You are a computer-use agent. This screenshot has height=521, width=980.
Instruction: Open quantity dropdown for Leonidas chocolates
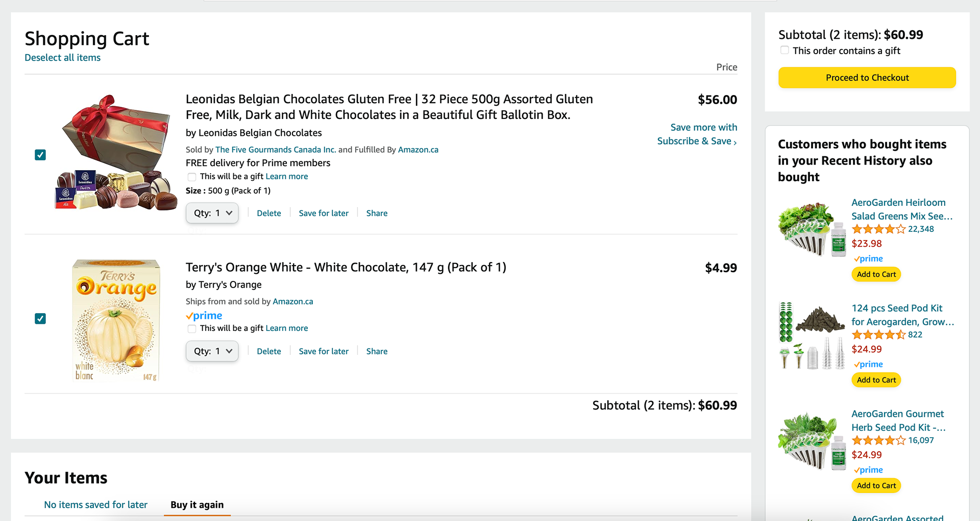212,213
